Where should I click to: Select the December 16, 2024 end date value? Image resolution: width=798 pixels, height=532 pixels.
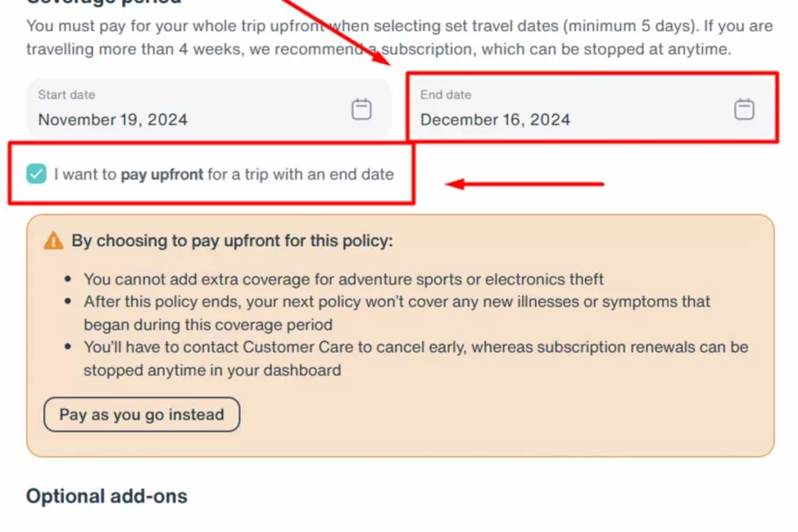click(496, 120)
